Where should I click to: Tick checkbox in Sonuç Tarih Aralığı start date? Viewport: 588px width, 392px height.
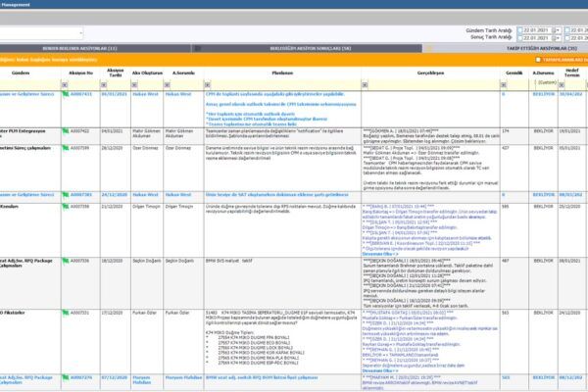coord(519,38)
